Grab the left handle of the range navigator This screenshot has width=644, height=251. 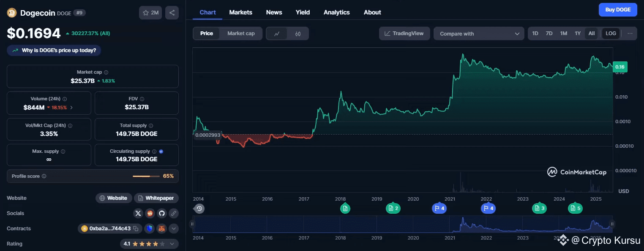[x=192, y=224]
